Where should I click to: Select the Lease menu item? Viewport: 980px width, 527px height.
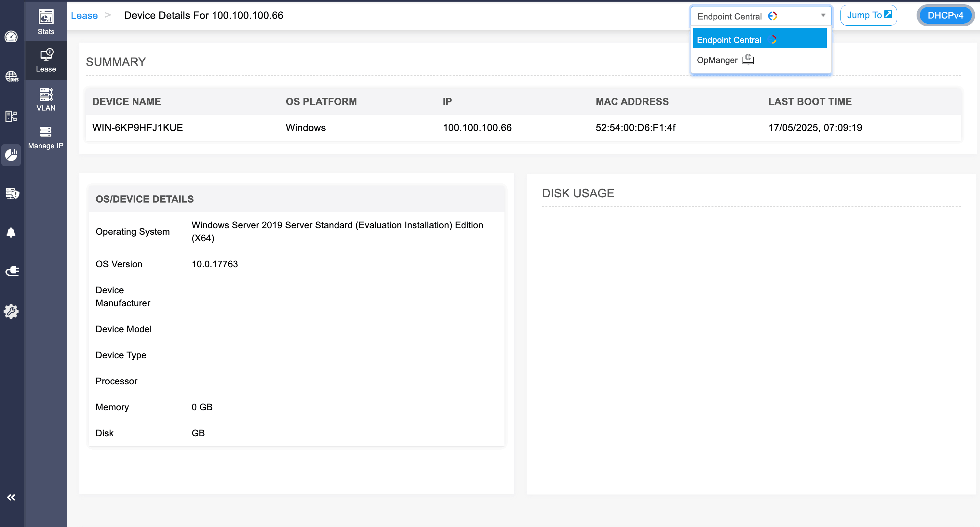pos(46,60)
